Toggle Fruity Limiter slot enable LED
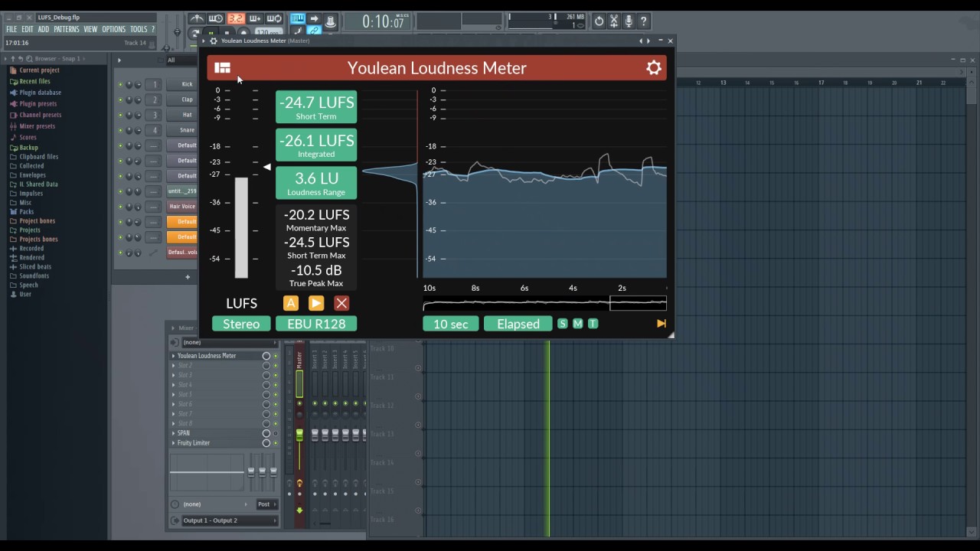 point(276,443)
